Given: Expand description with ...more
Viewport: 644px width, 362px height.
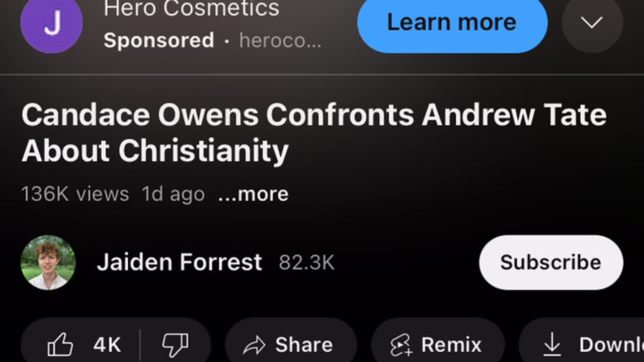Looking at the screenshot, I should point(253,194).
